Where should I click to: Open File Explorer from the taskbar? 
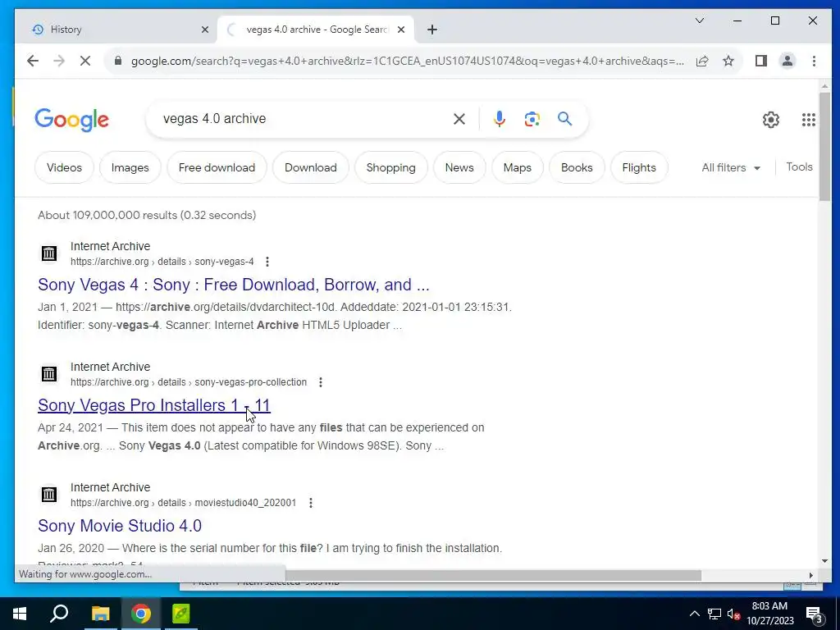(x=100, y=614)
